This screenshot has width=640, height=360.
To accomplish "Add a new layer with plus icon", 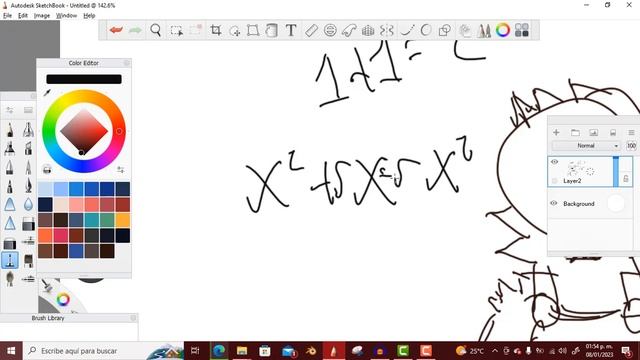I will tap(556, 133).
